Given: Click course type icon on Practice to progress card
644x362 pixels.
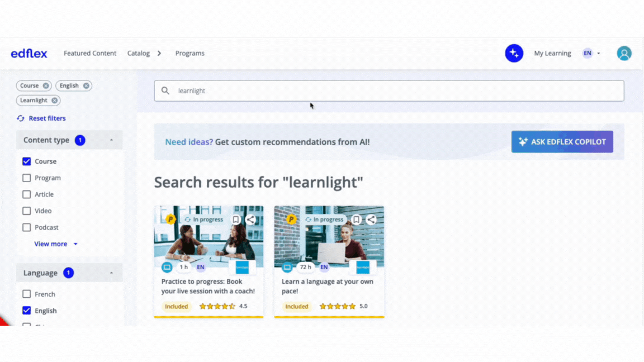Looking at the screenshot, I should click(167, 267).
